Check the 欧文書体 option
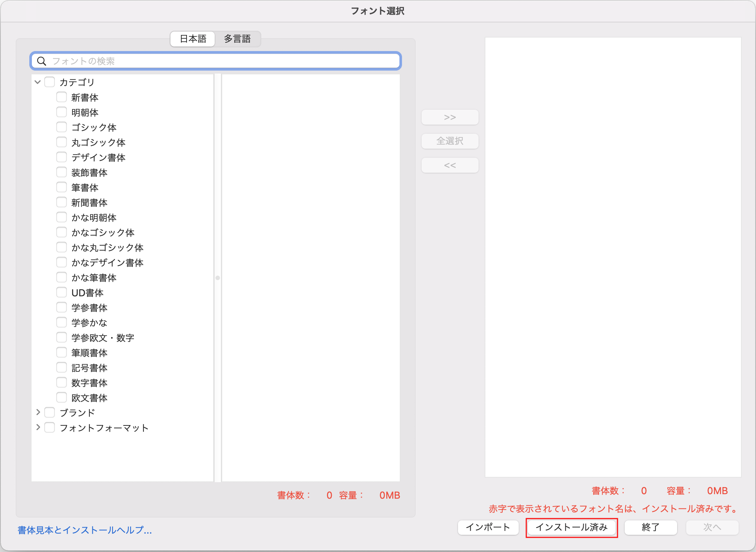Image resolution: width=756 pixels, height=552 pixels. (x=62, y=397)
